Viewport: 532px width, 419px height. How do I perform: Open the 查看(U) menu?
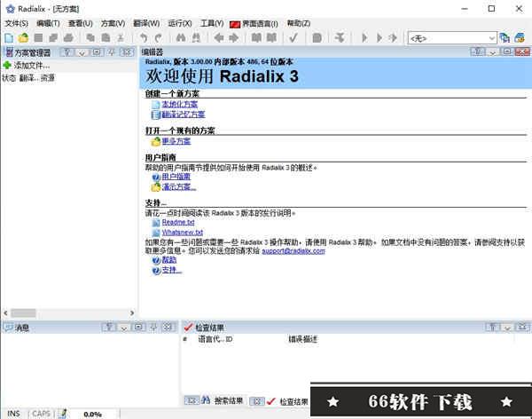[81, 23]
